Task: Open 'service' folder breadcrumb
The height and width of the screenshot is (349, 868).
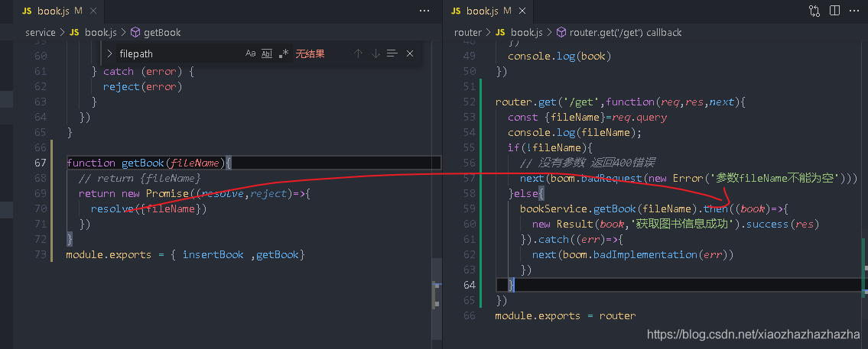Action: pos(41,33)
